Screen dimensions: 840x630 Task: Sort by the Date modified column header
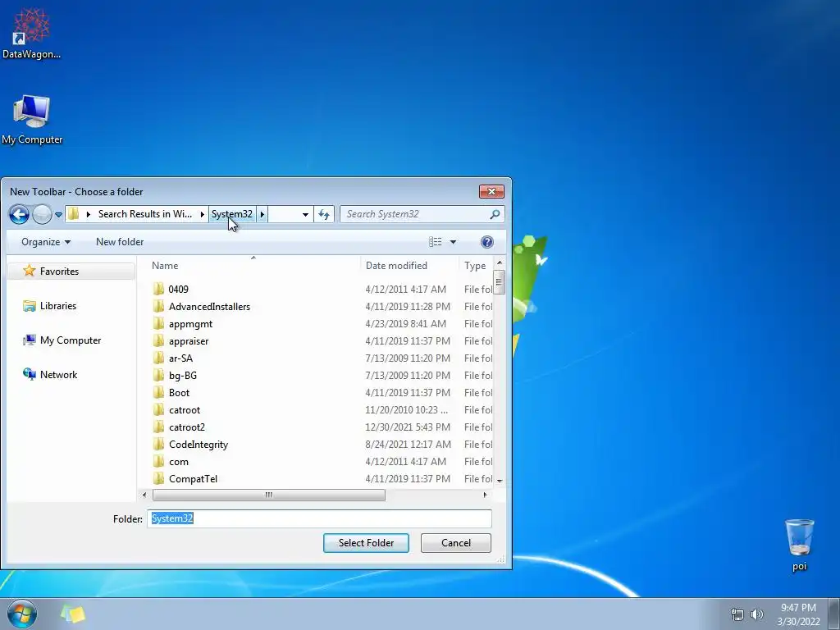click(x=396, y=265)
